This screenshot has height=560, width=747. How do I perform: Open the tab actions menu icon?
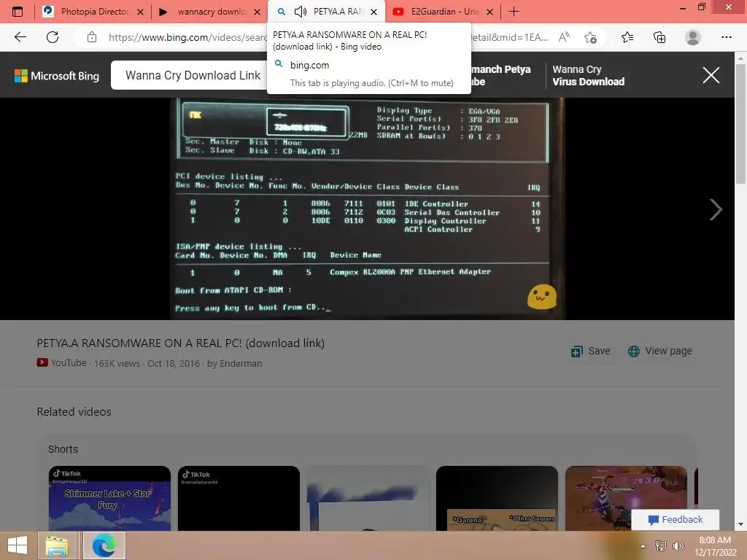click(18, 12)
